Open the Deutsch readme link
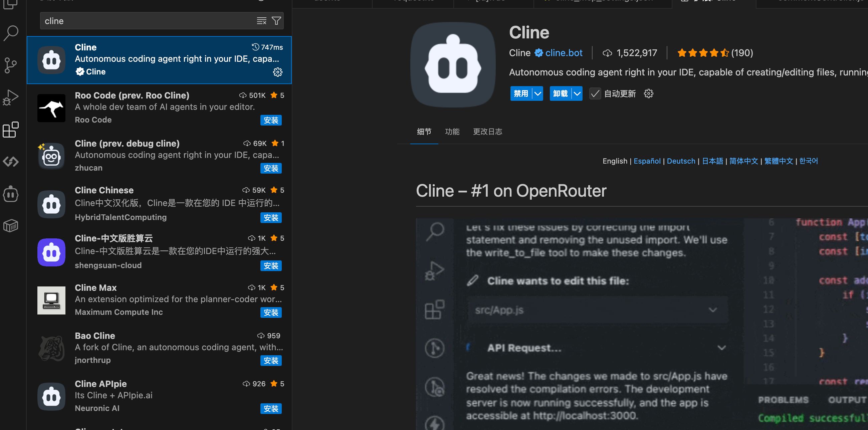The image size is (868, 430). (681, 161)
